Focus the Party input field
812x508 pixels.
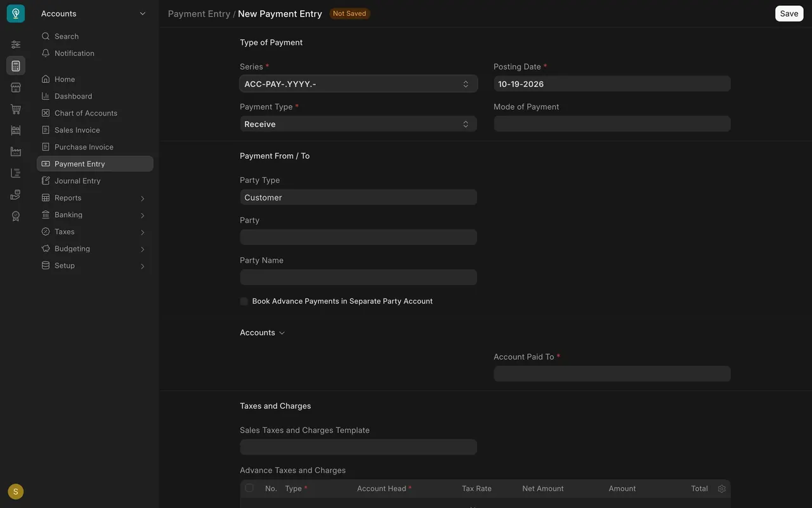point(358,237)
